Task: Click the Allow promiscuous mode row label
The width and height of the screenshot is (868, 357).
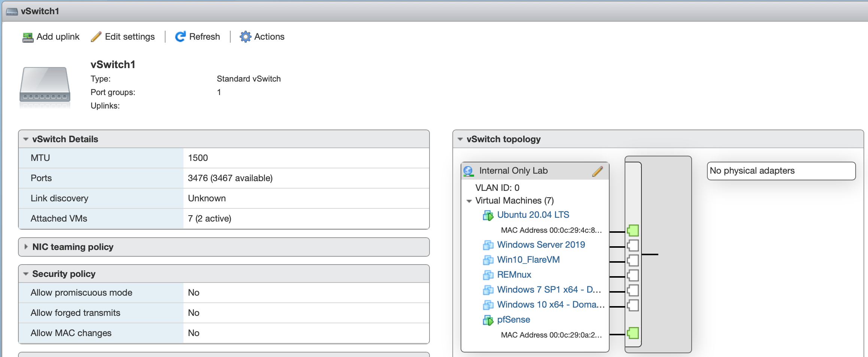Action: click(x=82, y=293)
